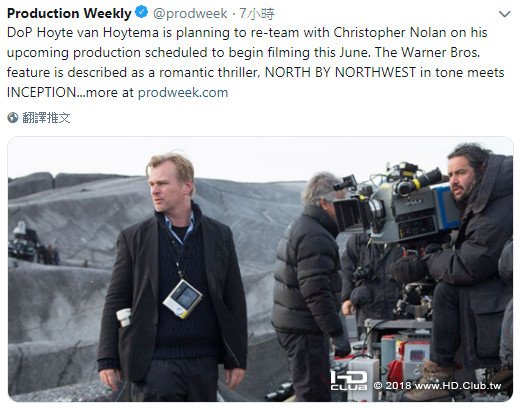This screenshot has width=524, height=411.
Task: Open the attached film set photo
Action: coord(261,269)
